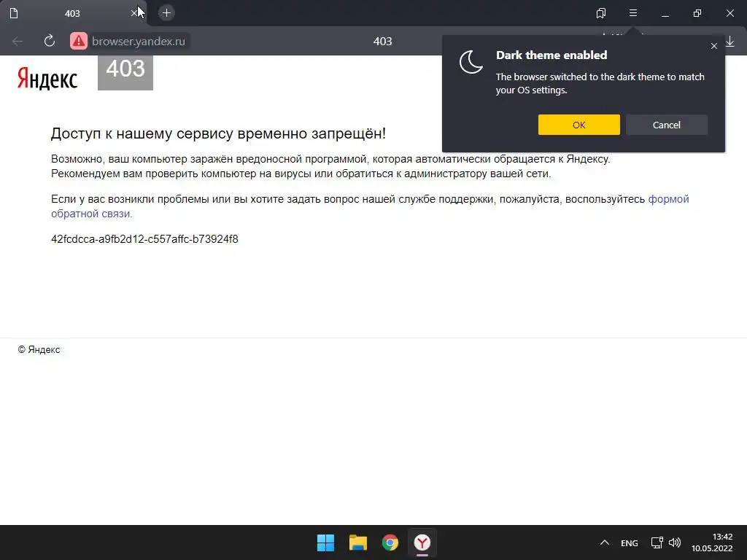Select the 403 browser tab
This screenshot has height=560, width=747.
[x=74, y=13]
